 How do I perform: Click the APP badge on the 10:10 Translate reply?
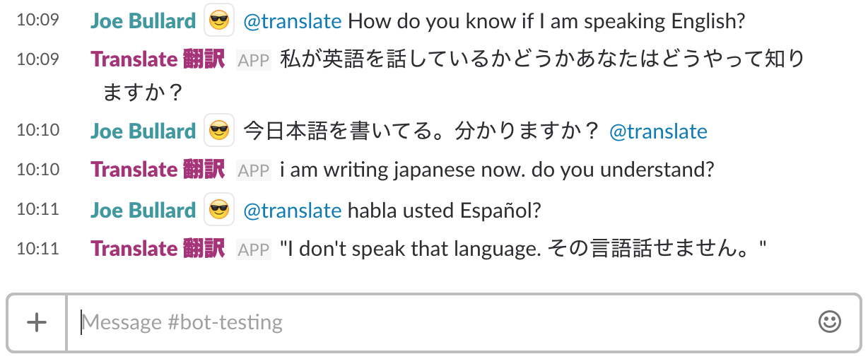pos(254,170)
